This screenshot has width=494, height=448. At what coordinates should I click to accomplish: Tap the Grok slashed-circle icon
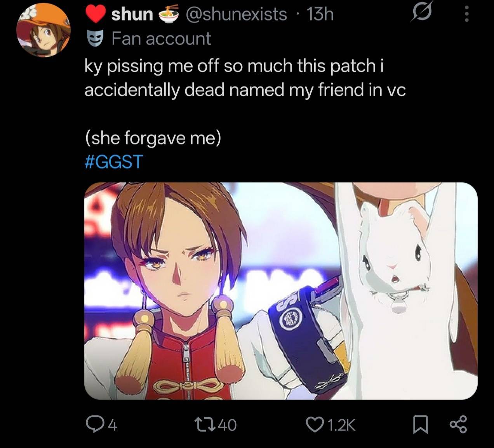pos(421,14)
